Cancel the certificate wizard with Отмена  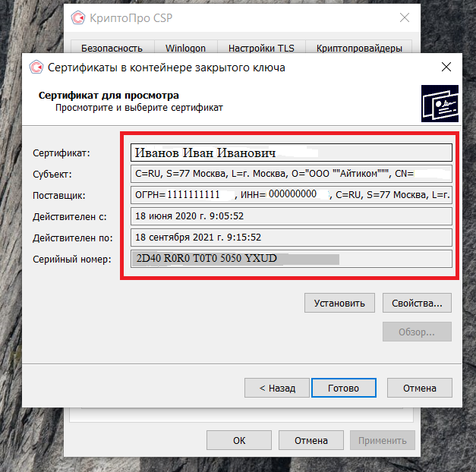tap(420, 388)
